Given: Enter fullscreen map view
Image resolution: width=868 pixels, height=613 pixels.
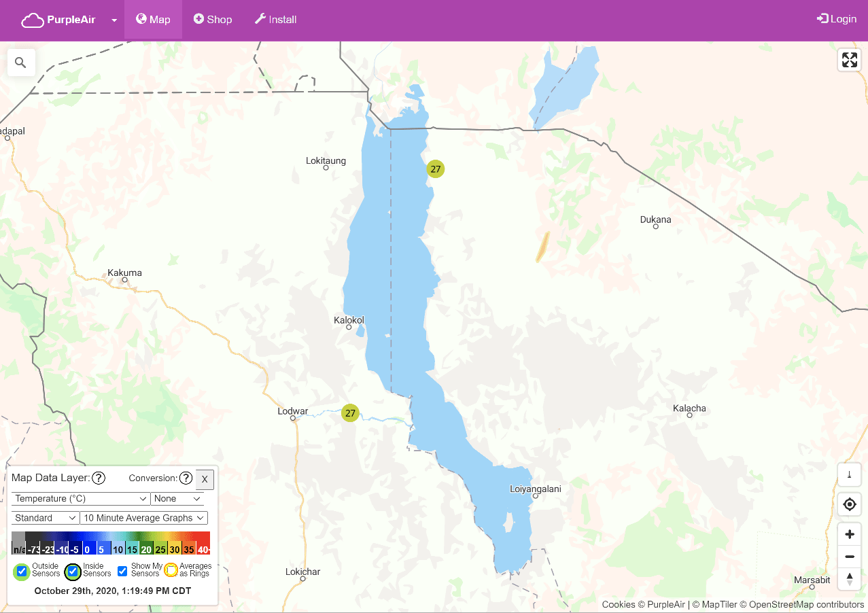Looking at the screenshot, I should click(849, 60).
